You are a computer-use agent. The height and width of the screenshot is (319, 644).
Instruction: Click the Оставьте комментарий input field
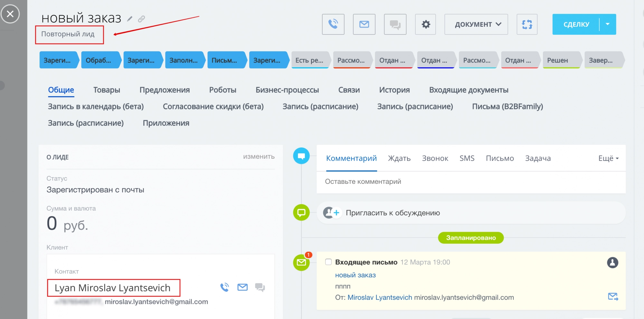click(364, 182)
